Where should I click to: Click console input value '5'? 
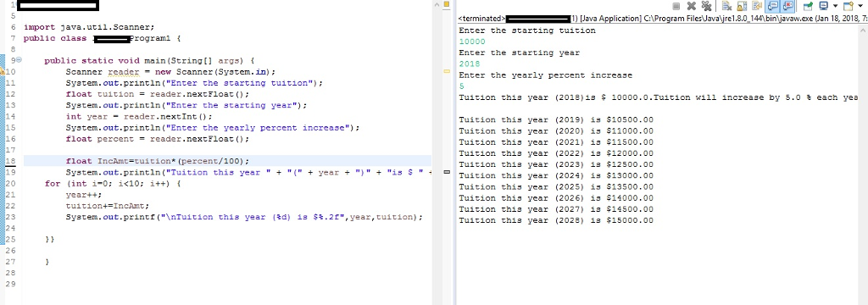pyautogui.click(x=462, y=86)
